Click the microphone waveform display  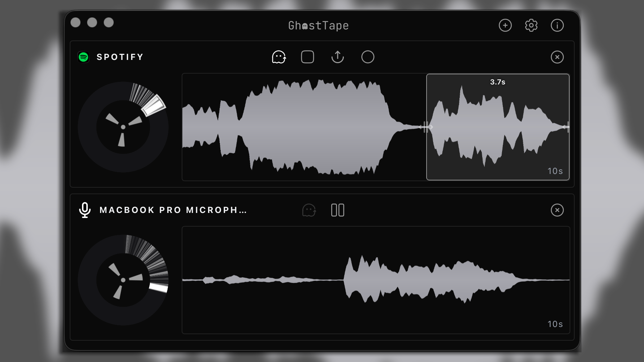pyautogui.click(x=376, y=280)
